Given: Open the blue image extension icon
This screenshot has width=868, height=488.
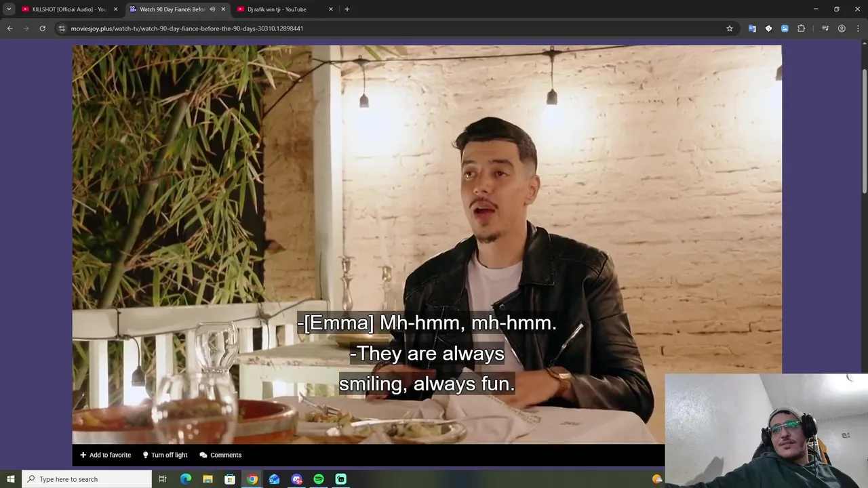Looking at the screenshot, I should [x=785, y=28].
